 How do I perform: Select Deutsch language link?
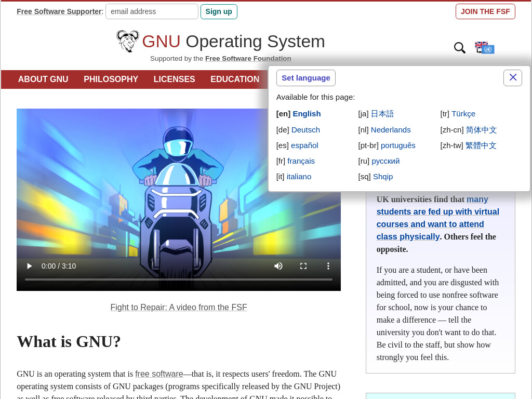[305, 130]
